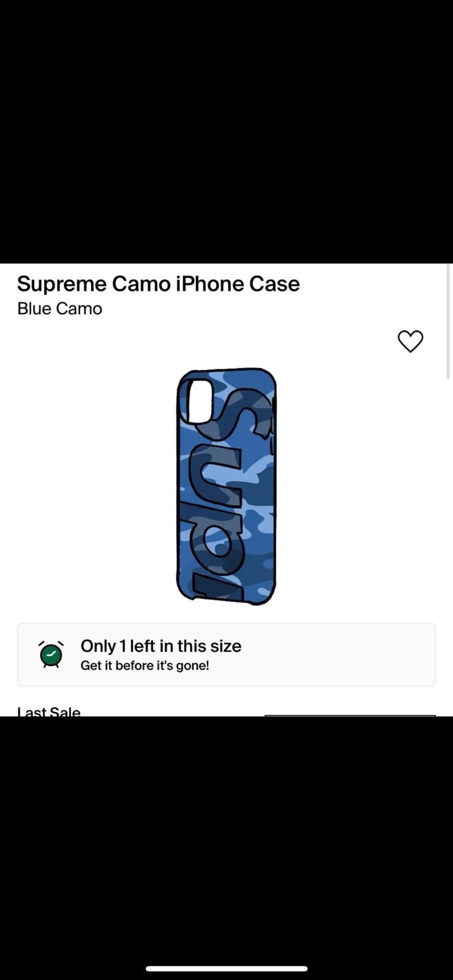Tap the heart favorite icon
The image size is (453, 980).
click(410, 341)
